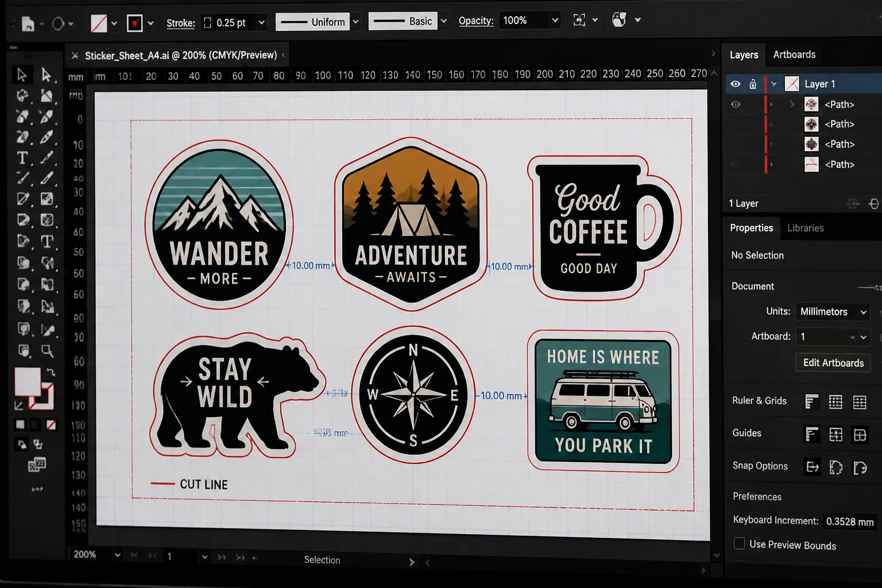Close the Sticker_Sheet_A4.ai document tab

click(75, 56)
